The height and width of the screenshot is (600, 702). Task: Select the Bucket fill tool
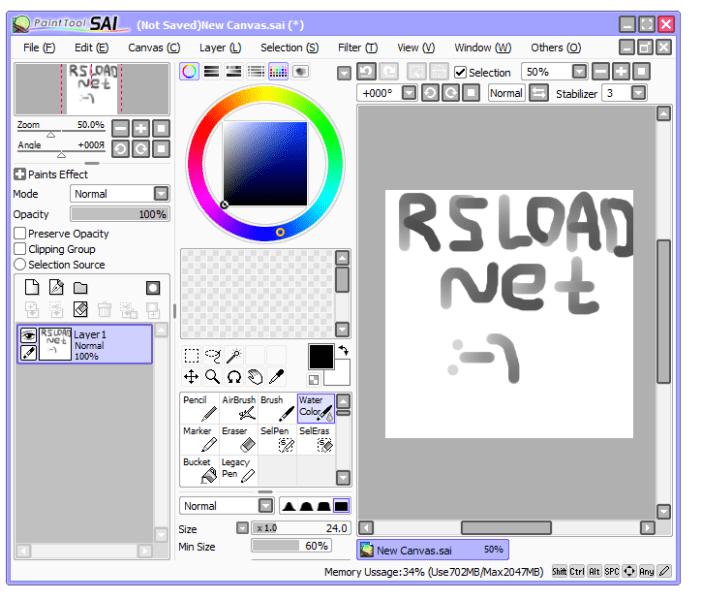point(200,470)
